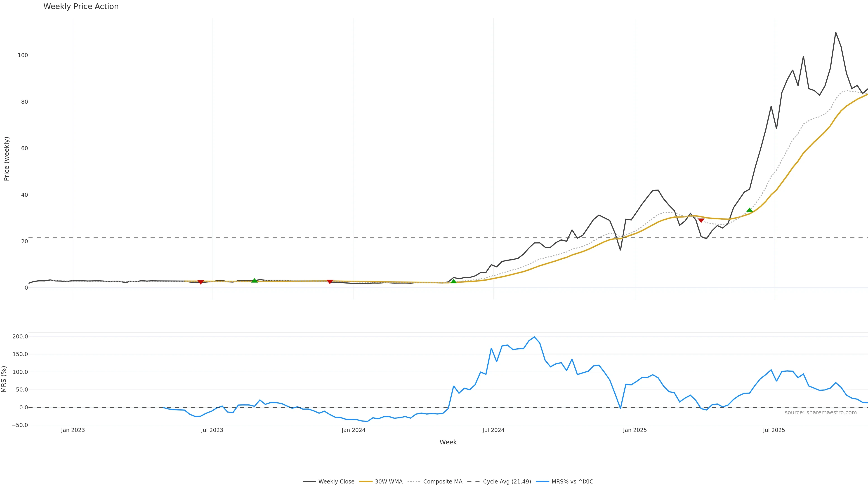
Task: Click the red down-triangle marker in spring 2025
Action: click(701, 220)
